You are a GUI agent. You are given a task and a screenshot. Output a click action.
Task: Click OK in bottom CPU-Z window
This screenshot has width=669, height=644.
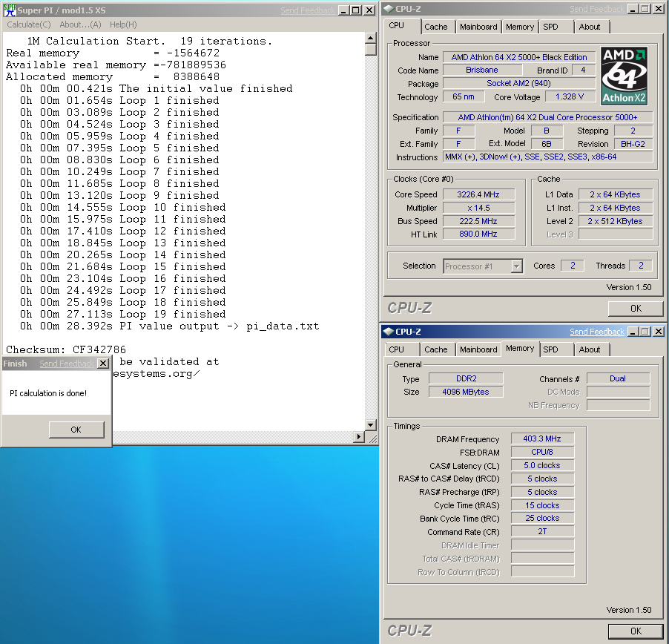click(x=636, y=631)
